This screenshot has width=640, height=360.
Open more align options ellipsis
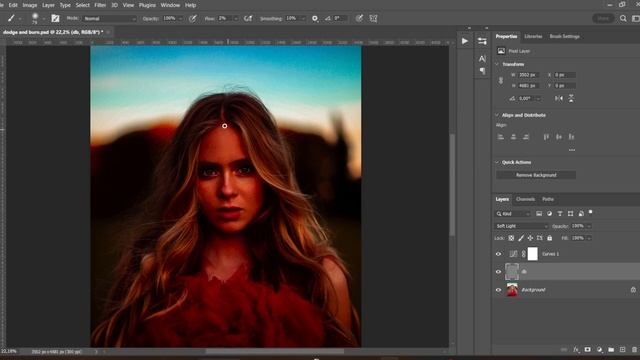click(x=572, y=150)
